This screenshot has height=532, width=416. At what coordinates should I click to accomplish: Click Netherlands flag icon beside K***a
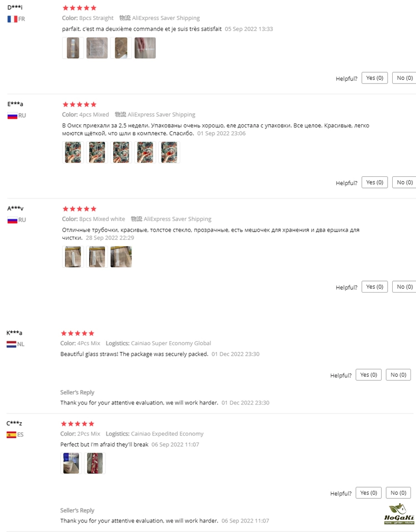11,344
